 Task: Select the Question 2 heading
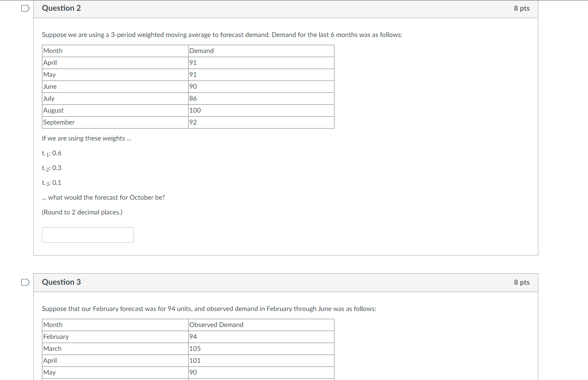click(61, 8)
